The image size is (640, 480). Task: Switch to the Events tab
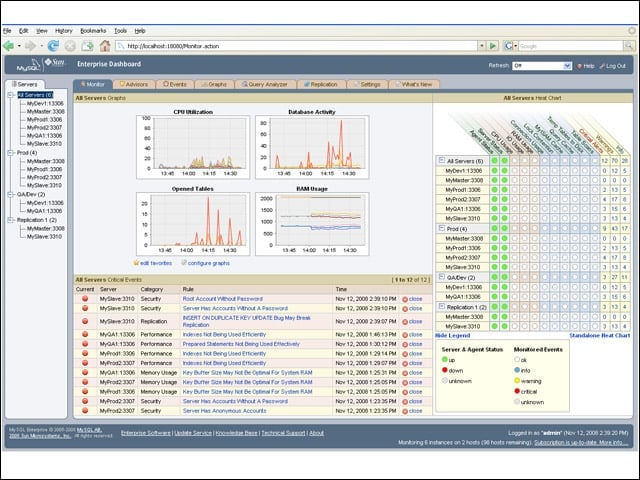[x=175, y=84]
